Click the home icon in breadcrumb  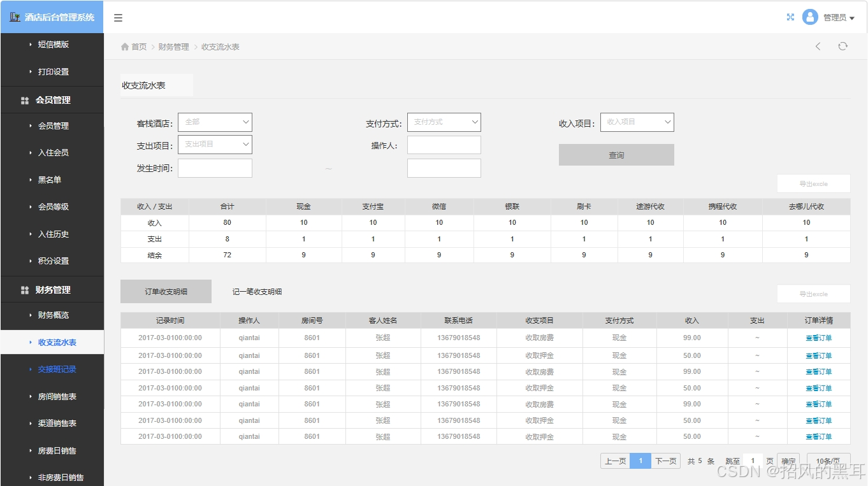[x=125, y=46]
